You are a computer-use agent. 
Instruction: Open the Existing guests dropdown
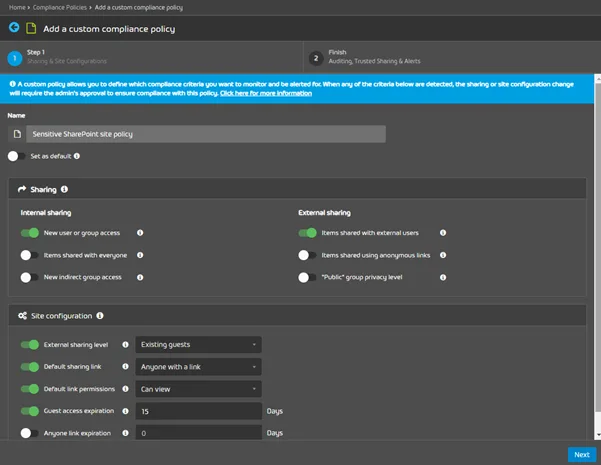199,344
